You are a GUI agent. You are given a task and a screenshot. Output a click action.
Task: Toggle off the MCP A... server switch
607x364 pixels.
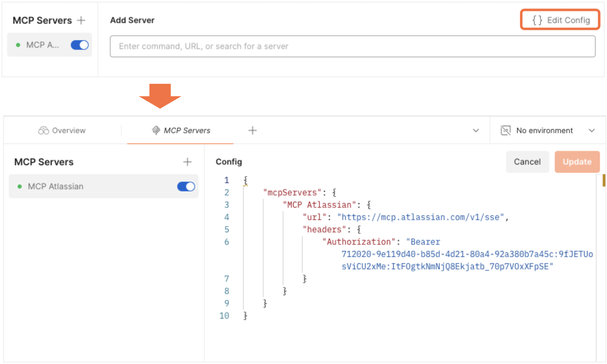click(x=80, y=45)
